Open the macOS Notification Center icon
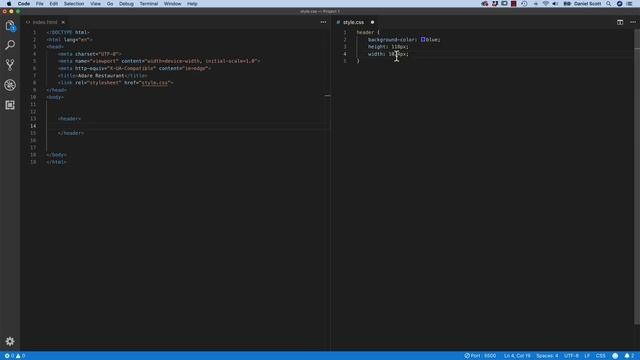 tap(629, 4)
